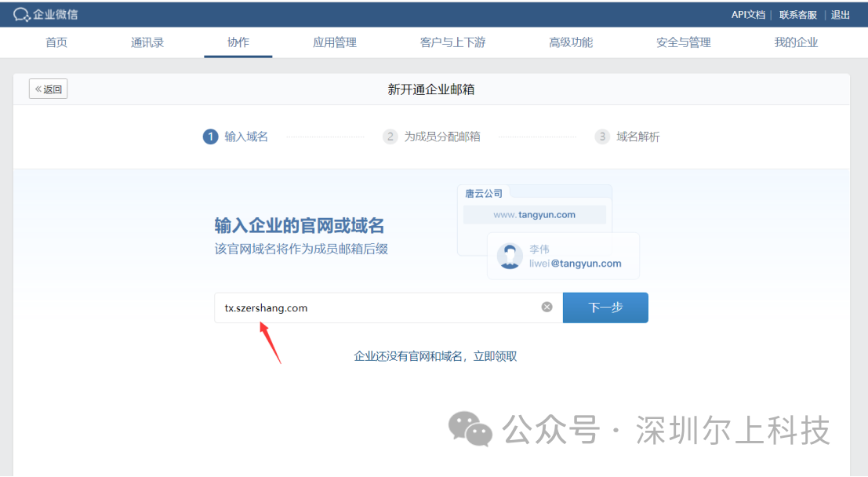The image size is (868, 477).
Task: Go back using the 返回 button
Action: [49, 89]
